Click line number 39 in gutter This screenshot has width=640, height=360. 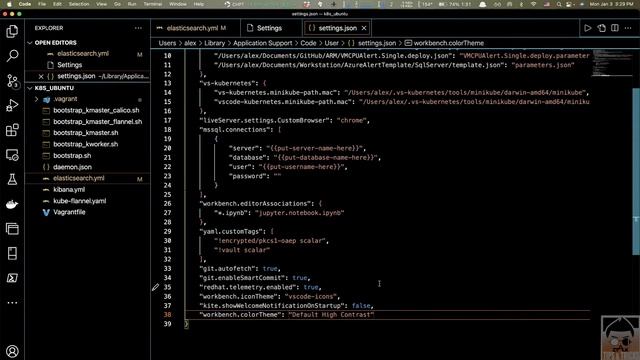[167, 324]
